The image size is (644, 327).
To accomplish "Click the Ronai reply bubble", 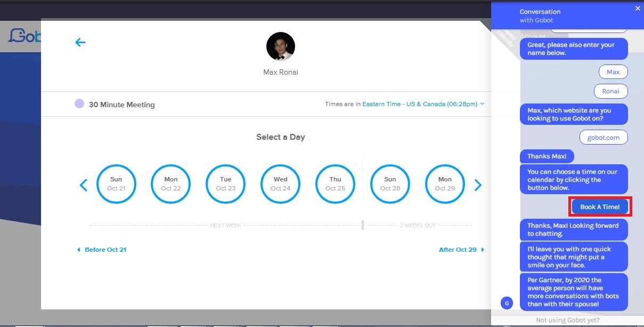I will point(611,91).
